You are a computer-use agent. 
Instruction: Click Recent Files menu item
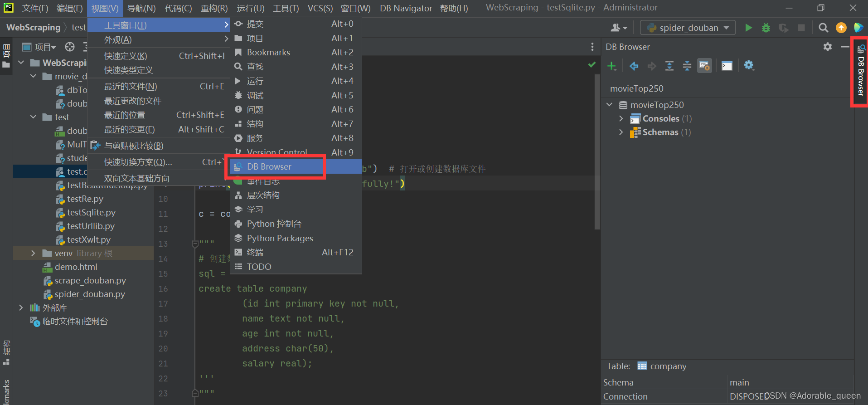(x=159, y=86)
